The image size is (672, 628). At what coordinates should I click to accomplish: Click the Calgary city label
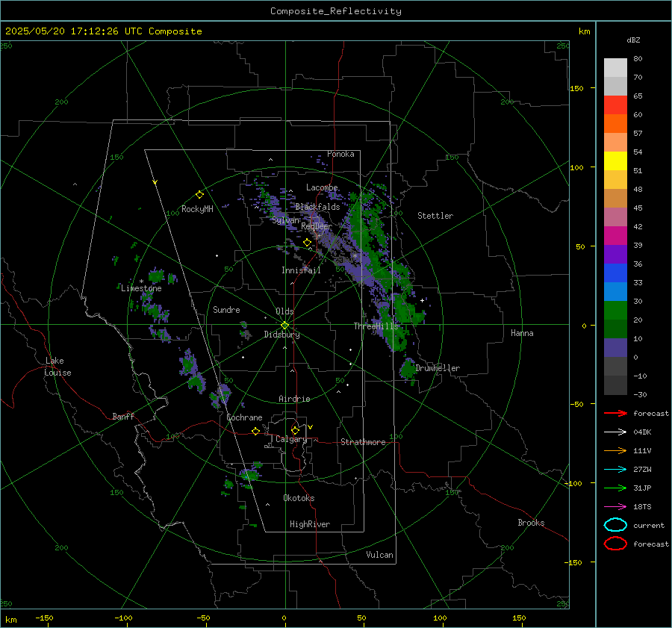(291, 439)
